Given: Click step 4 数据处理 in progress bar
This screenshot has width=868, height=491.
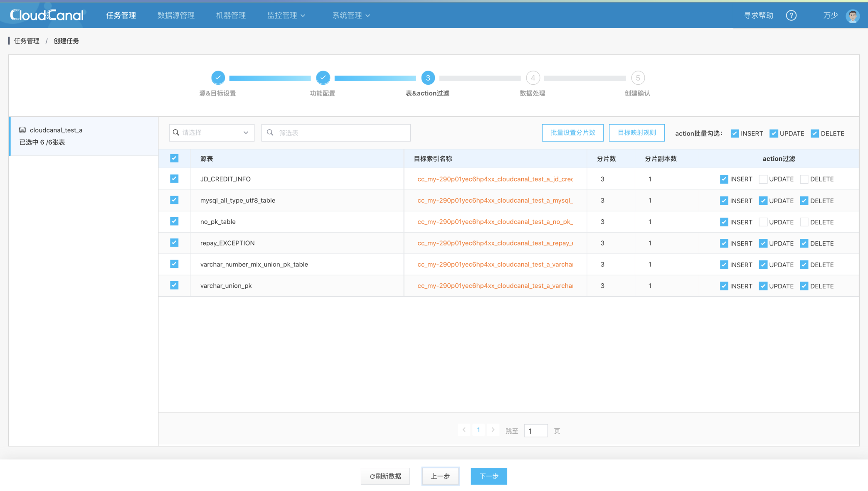Looking at the screenshot, I should tap(533, 78).
